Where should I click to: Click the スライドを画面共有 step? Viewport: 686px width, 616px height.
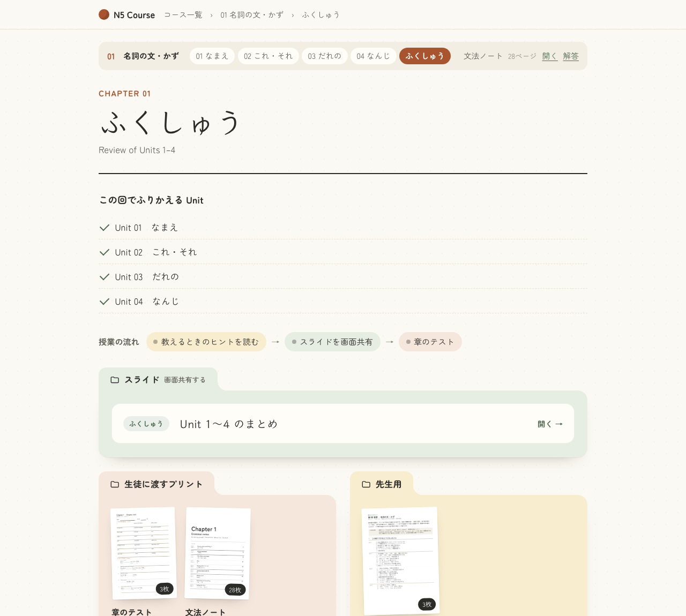point(332,342)
